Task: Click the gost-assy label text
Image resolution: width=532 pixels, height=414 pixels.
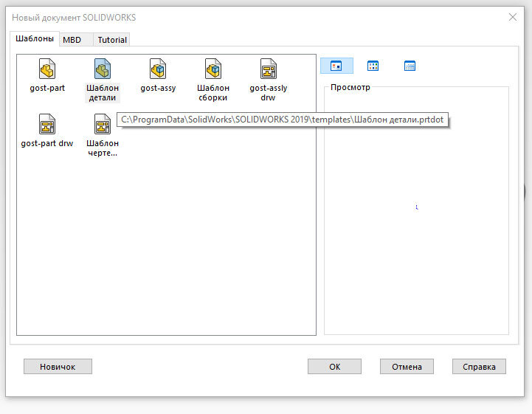Action: click(158, 88)
